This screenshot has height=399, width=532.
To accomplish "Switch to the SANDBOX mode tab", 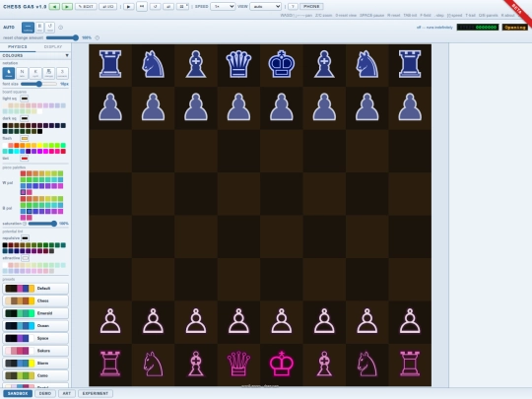I will (18, 393).
